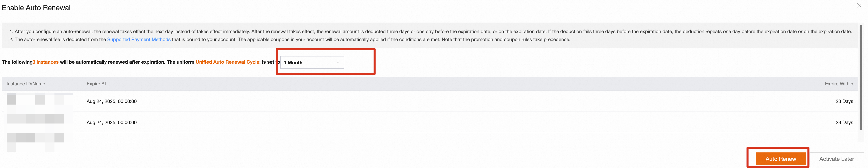868x168 pixels.
Task: Click the chevron arrow in the cycle selector
Action: [x=338, y=62]
